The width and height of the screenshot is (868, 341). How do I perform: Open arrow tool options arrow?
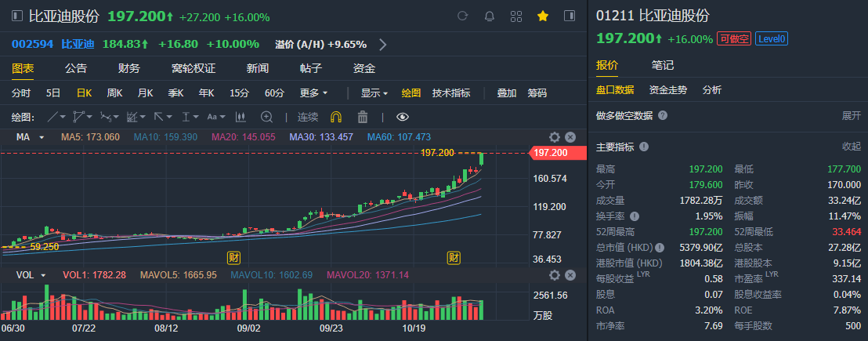click(x=169, y=117)
